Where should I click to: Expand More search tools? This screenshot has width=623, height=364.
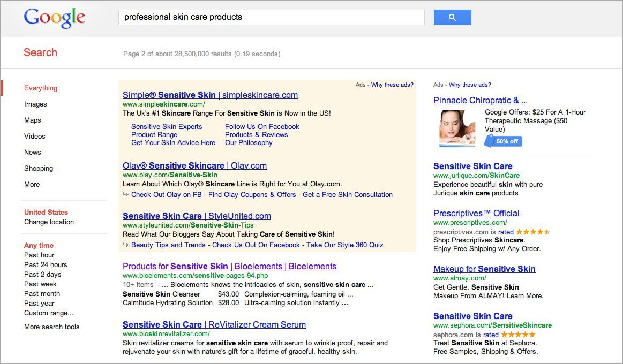(51, 327)
